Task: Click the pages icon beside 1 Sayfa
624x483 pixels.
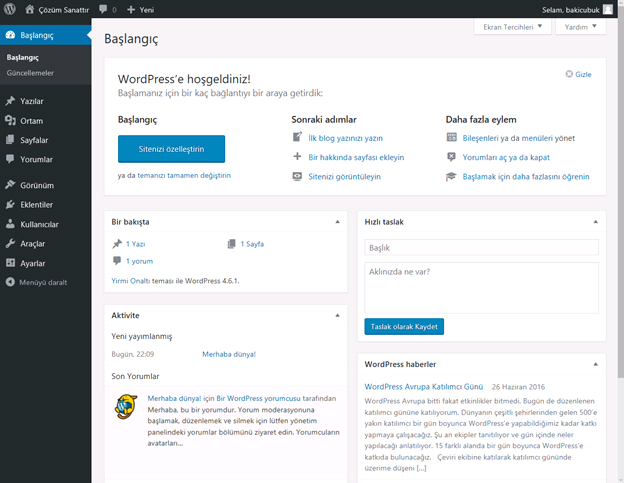Action: coord(232,243)
